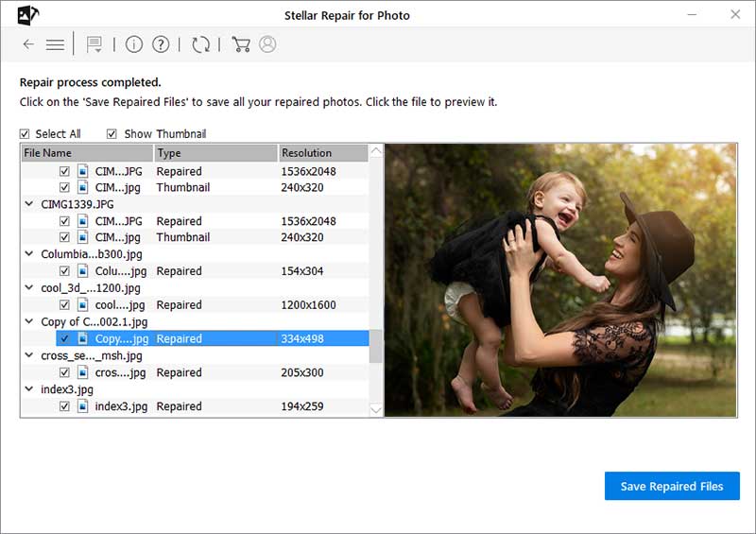Image resolution: width=756 pixels, height=534 pixels.
Task: Close the Stellar Repair window
Action: [735, 14]
